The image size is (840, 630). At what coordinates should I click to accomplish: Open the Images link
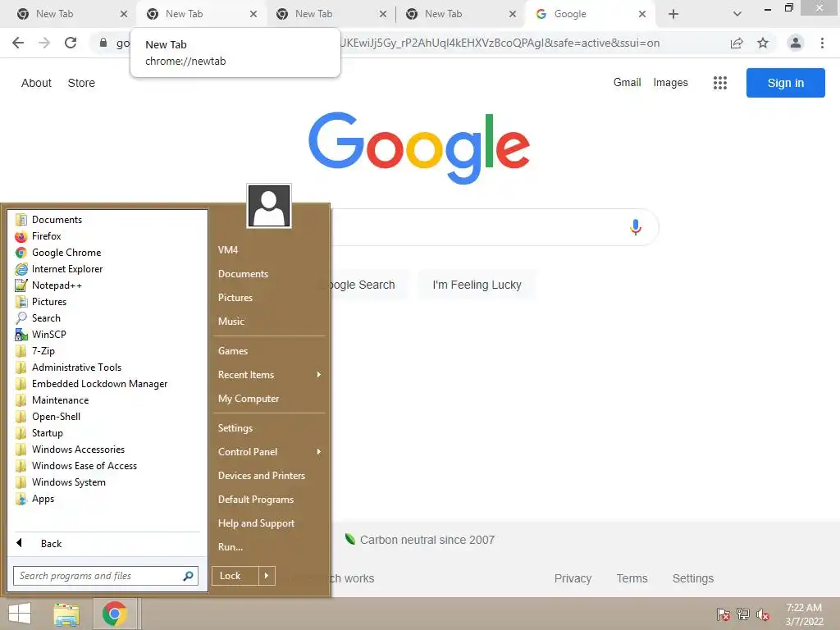670,83
